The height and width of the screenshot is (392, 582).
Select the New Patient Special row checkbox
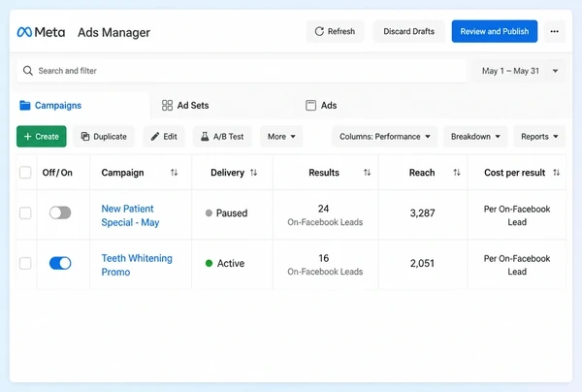pyautogui.click(x=25, y=213)
